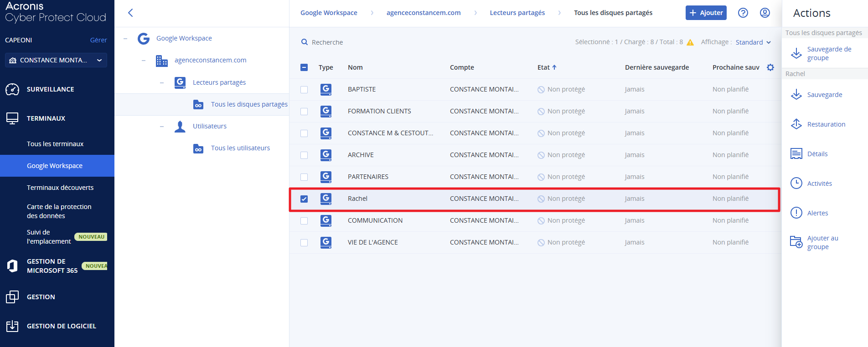Click the agenceconstancem.com breadcrumb link
Screen dimensions: 868x347
click(x=424, y=13)
